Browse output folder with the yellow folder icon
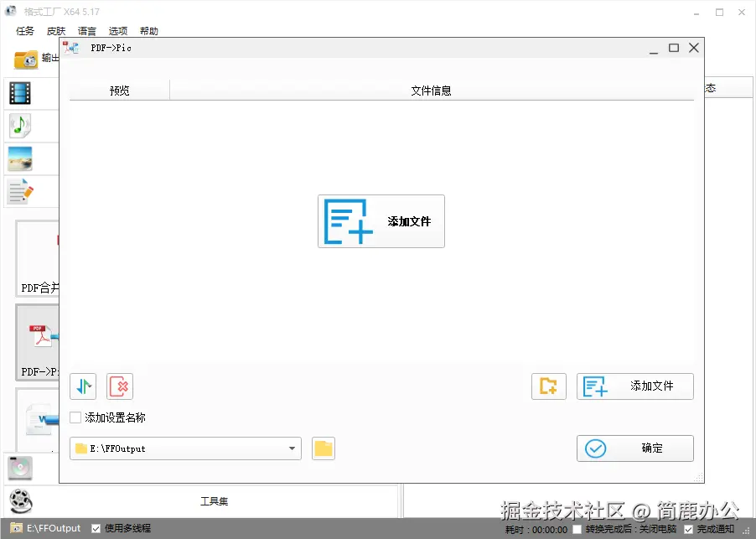Screen dimensions: 756x539 (x=323, y=448)
